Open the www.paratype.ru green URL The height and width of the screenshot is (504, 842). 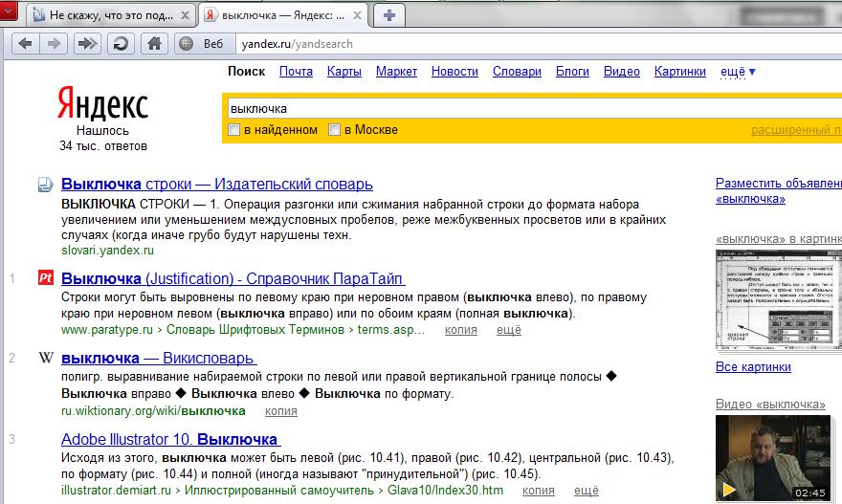(107, 330)
